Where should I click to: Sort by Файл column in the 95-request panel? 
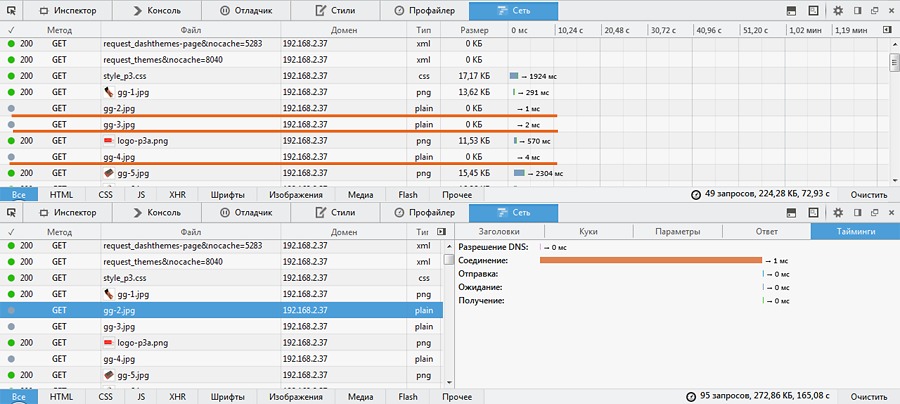tap(191, 232)
